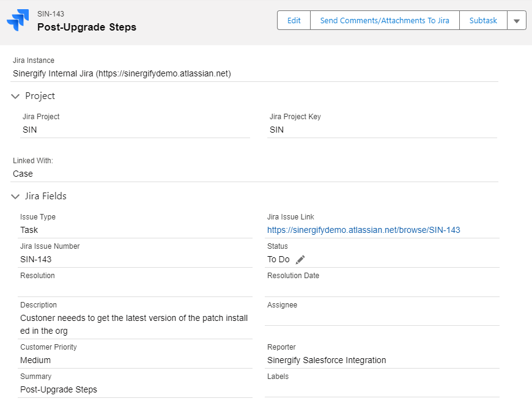This screenshot has width=532, height=401.
Task: Click the pencil icon next to To Do status
Action: click(x=300, y=260)
